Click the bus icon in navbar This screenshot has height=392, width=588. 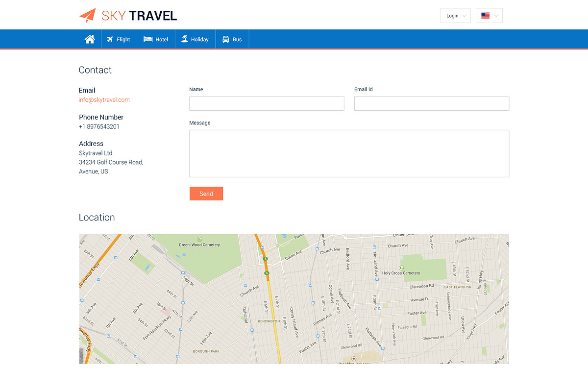coord(226,40)
